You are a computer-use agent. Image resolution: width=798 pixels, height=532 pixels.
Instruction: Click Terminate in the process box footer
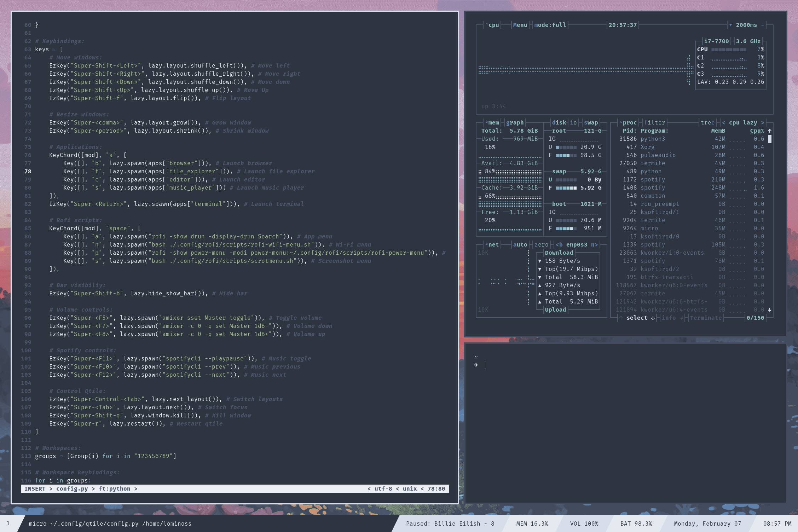706,318
